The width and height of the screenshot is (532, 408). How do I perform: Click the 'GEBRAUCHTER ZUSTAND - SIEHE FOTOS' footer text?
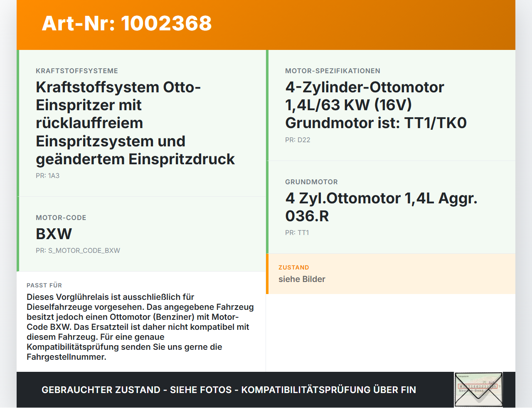tap(229, 390)
